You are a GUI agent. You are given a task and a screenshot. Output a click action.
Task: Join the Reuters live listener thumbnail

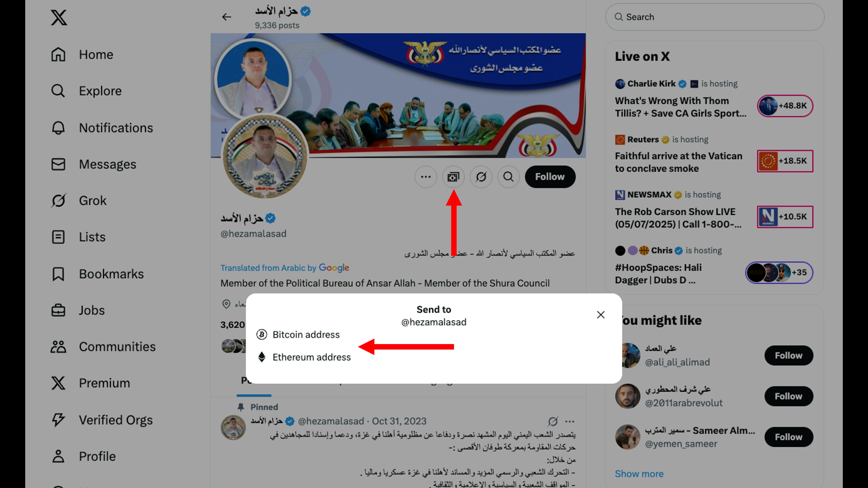point(785,161)
